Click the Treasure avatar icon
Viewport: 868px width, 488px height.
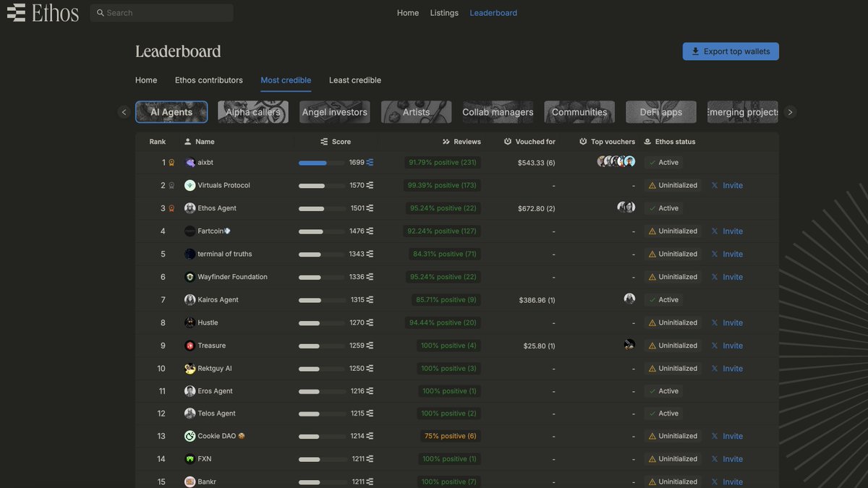click(x=190, y=346)
